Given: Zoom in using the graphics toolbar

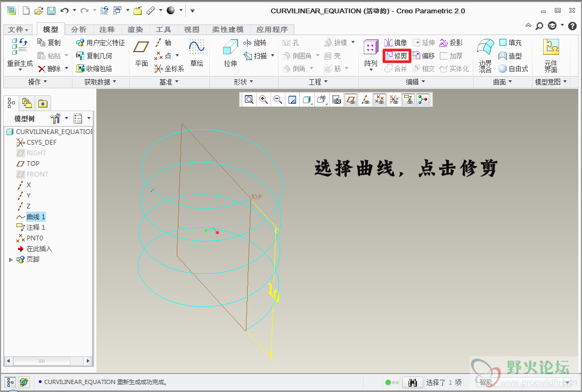Looking at the screenshot, I should click(x=264, y=99).
